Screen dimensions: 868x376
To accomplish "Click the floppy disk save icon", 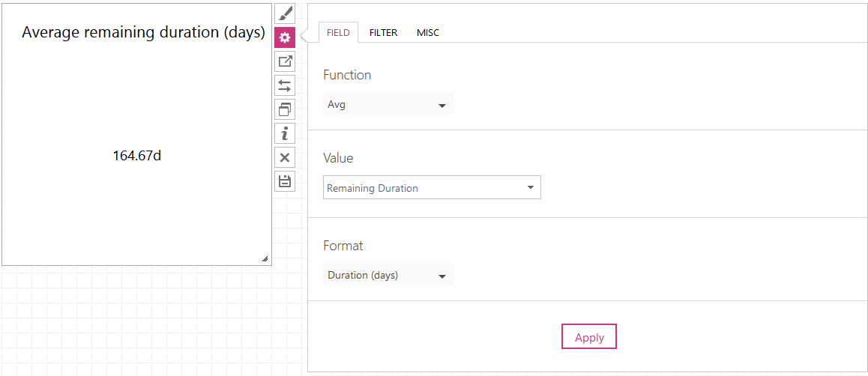I will tap(285, 181).
